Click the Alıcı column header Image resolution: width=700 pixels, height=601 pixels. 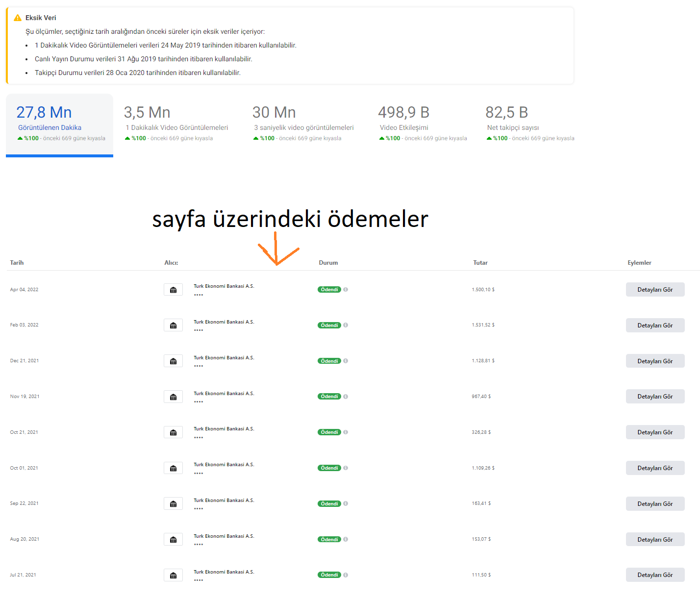point(171,263)
